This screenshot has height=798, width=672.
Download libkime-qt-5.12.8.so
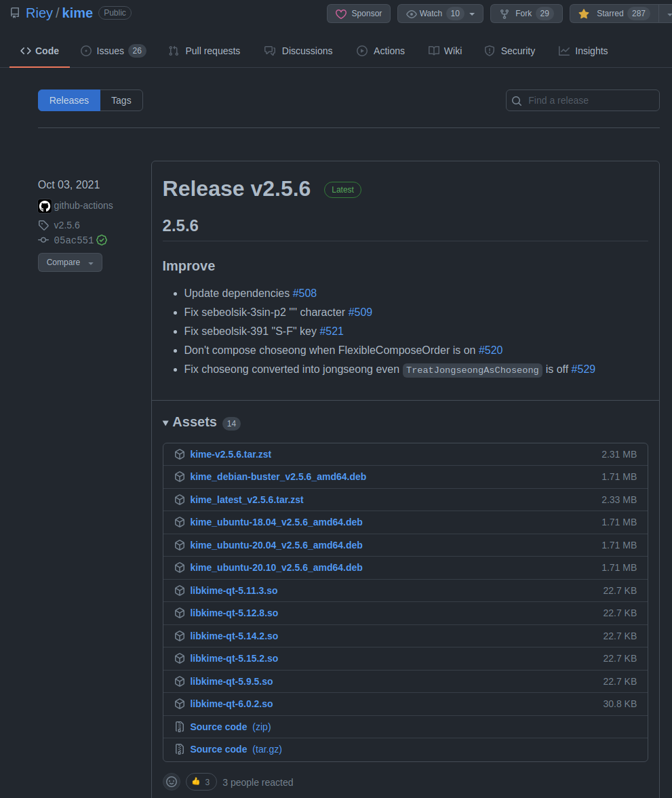(x=234, y=614)
